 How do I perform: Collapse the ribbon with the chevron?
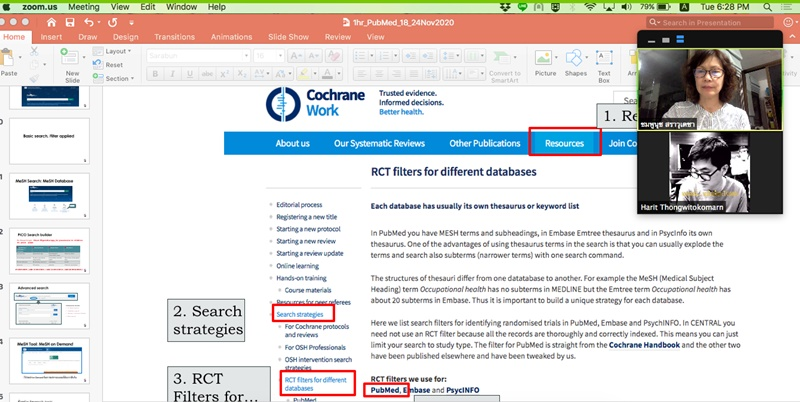(793, 37)
